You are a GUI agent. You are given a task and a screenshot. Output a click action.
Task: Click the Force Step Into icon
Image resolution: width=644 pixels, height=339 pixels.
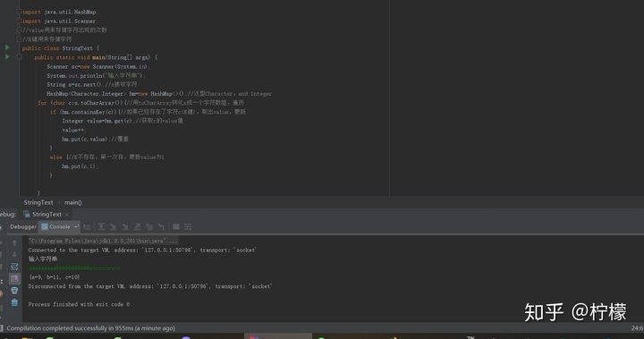[x=125, y=226]
